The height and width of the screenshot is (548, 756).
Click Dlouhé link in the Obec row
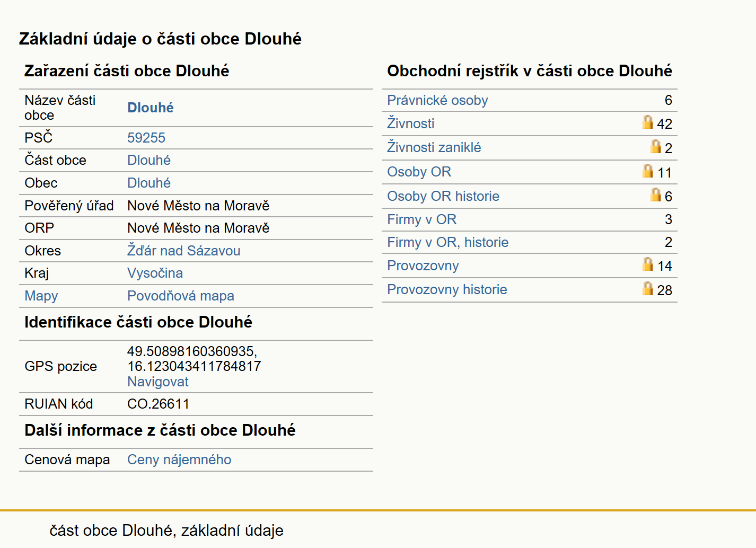tap(149, 183)
